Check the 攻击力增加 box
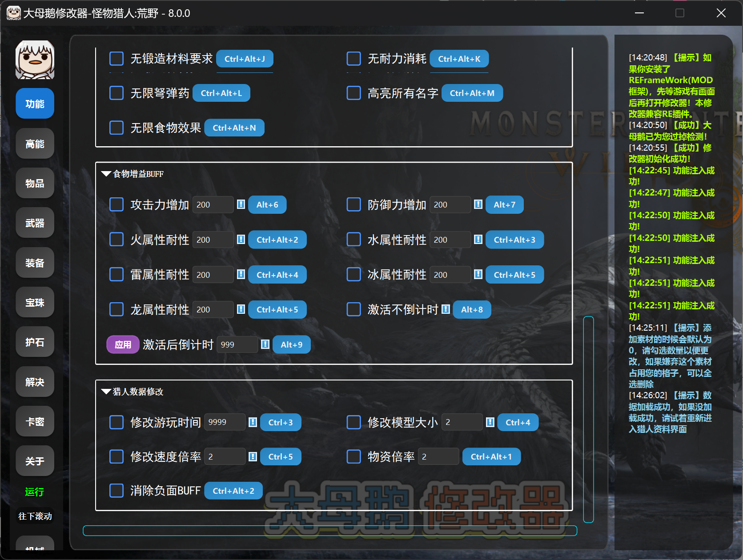 116,204
